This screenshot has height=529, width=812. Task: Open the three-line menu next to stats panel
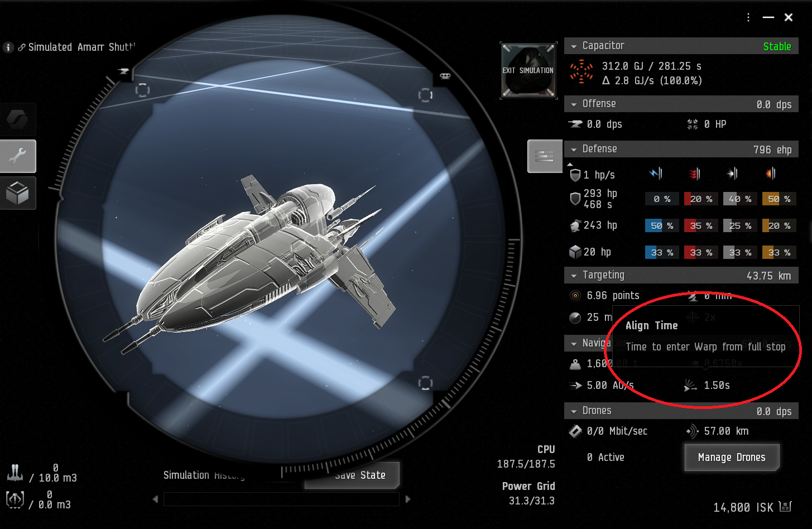[544, 156]
